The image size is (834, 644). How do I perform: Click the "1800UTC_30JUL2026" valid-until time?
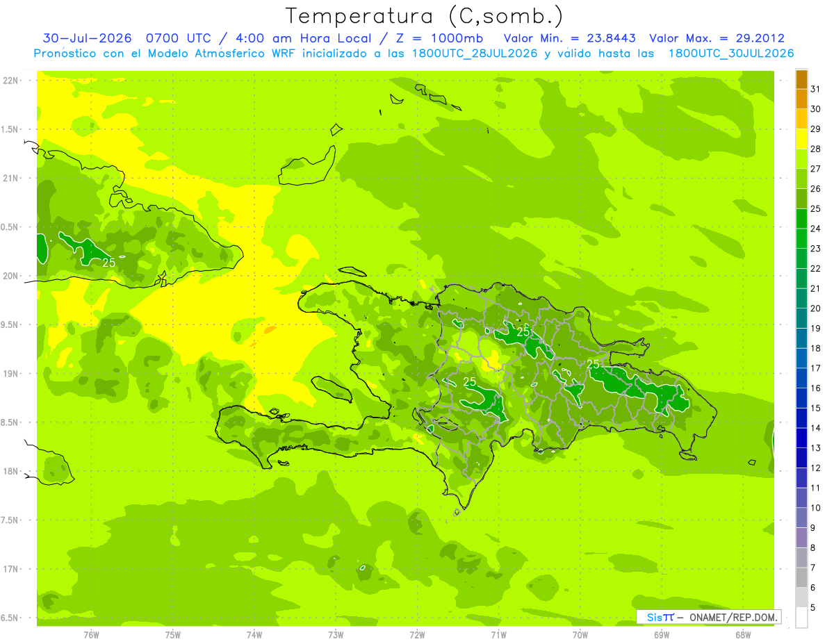(x=731, y=53)
